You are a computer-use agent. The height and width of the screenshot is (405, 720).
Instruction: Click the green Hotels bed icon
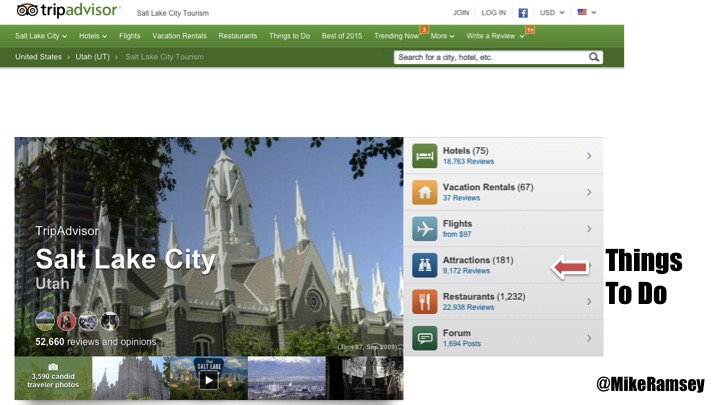click(x=424, y=156)
